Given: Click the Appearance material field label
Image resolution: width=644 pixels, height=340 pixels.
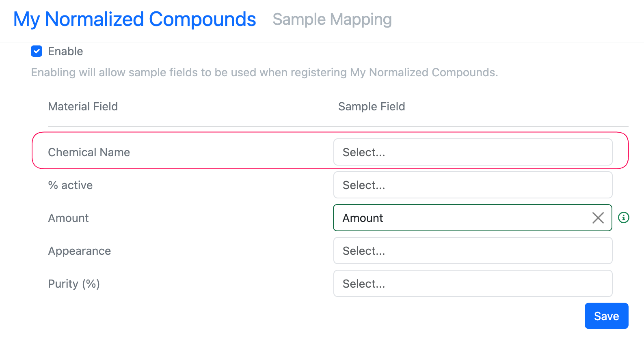Looking at the screenshot, I should [79, 251].
